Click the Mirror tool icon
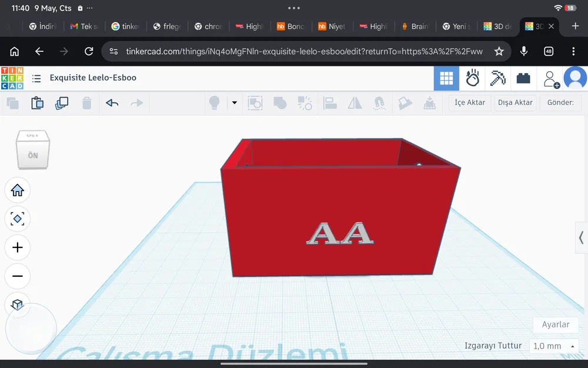This screenshot has height=368, width=588. [x=355, y=103]
